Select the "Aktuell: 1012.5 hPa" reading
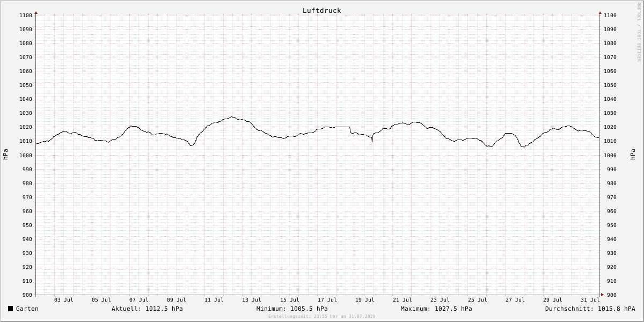 pos(147,309)
